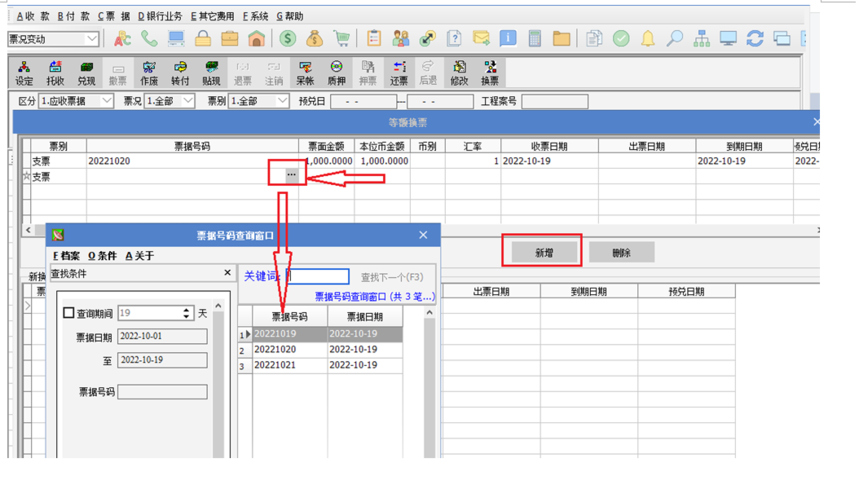The width and height of the screenshot is (859, 485).
Task: Click the yellow bell notification icon
Action: [x=648, y=38]
